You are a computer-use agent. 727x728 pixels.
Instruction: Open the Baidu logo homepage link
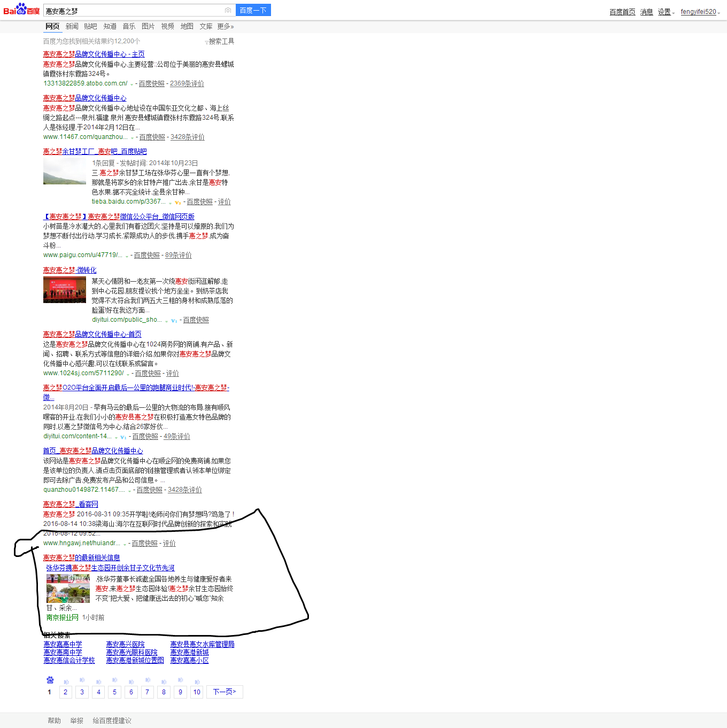click(21, 9)
